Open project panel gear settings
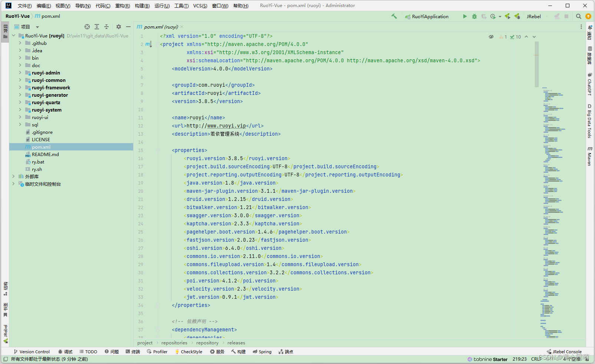Image resolution: width=595 pixels, height=364 pixels. pyautogui.click(x=119, y=27)
